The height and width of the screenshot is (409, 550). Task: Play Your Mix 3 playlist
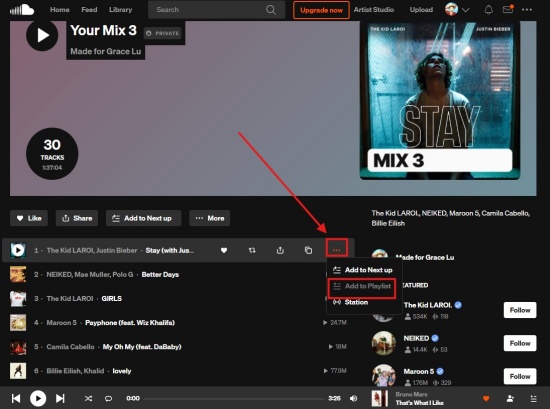pos(42,35)
